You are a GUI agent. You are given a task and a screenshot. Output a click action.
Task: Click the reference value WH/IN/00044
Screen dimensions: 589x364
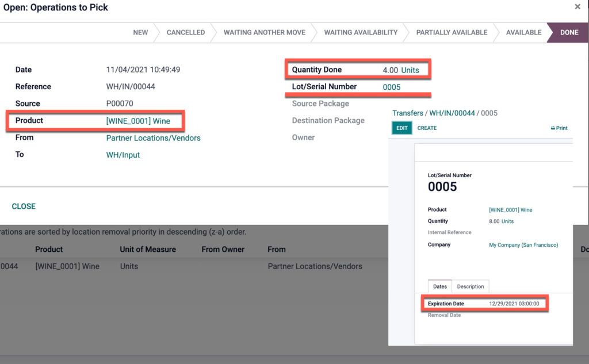[x=131, y=87]
